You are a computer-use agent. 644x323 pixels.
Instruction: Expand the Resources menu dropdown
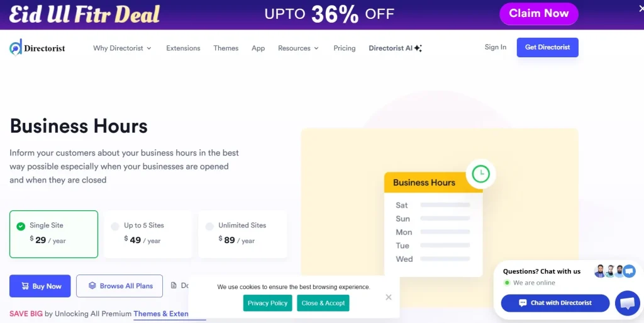tap(298, 48)
